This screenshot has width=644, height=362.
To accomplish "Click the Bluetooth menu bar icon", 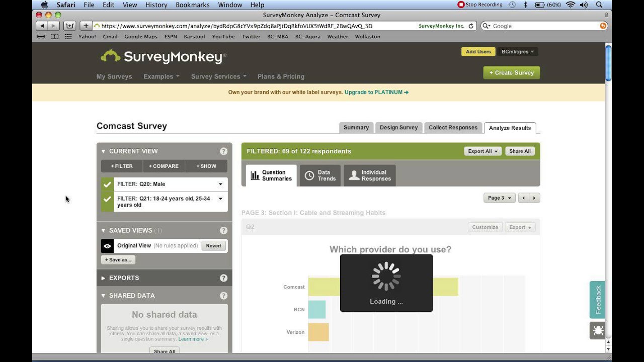I will tap(525, 5).
